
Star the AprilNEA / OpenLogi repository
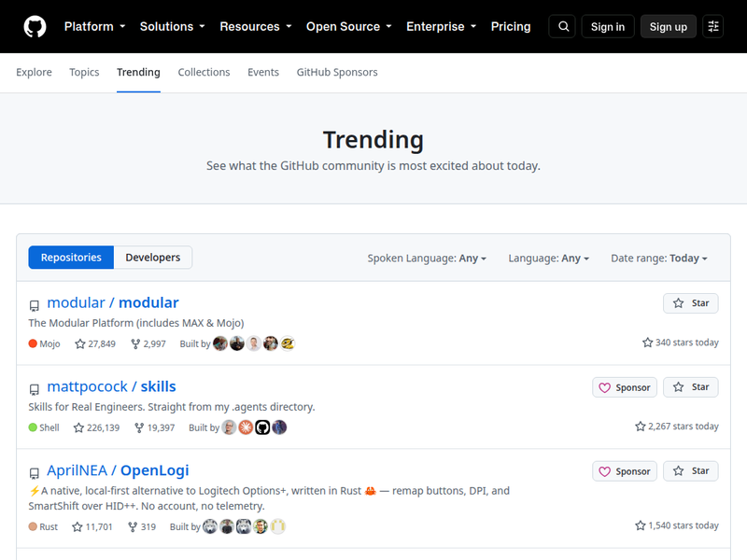coord(691,471)
